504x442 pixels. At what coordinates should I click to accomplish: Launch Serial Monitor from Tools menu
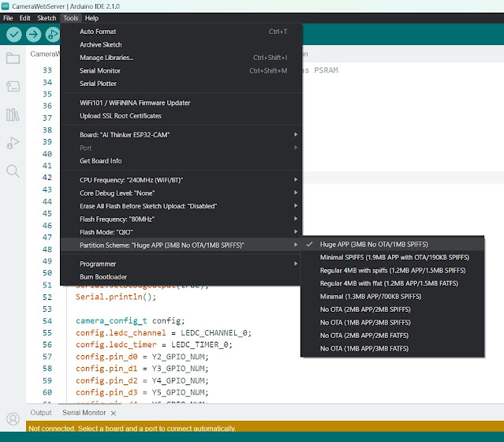[181, 71]
